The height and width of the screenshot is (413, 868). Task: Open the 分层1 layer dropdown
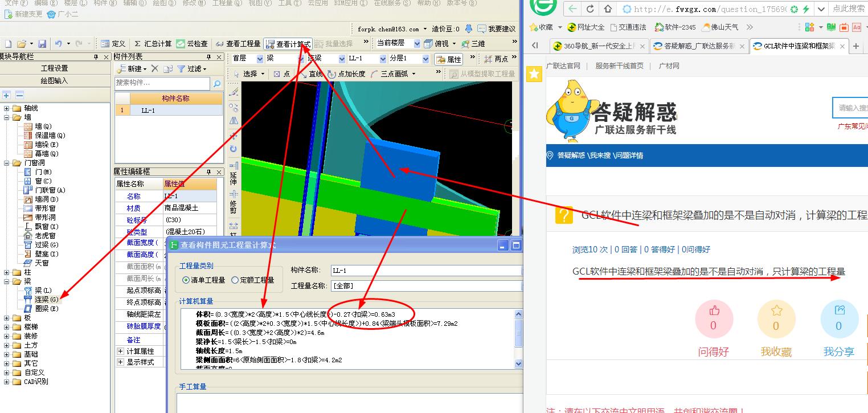click(x=425, y=59)
